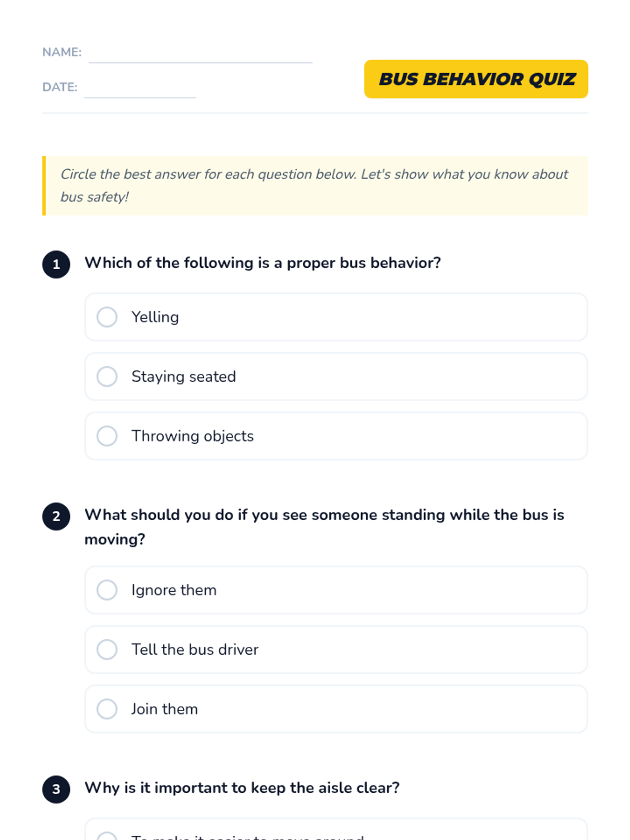The width and height of the screenshot is (630, 840).
Task: Click the proper bus behavior question text
Action: pyautogui.click(x=262, y=262)
